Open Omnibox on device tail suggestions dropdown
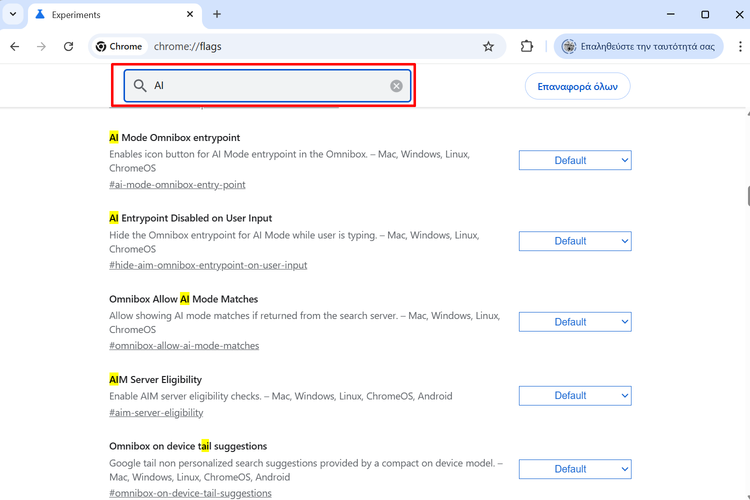 [x=574, y=469]
